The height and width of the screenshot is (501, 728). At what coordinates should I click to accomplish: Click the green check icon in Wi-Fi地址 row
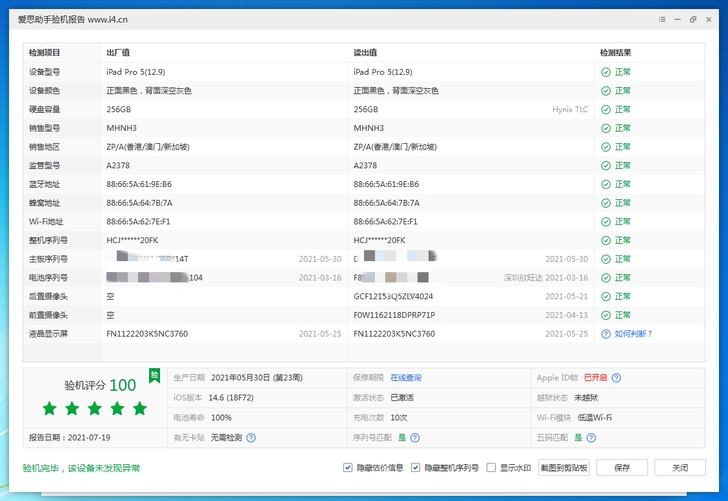[x=606, y=222]
